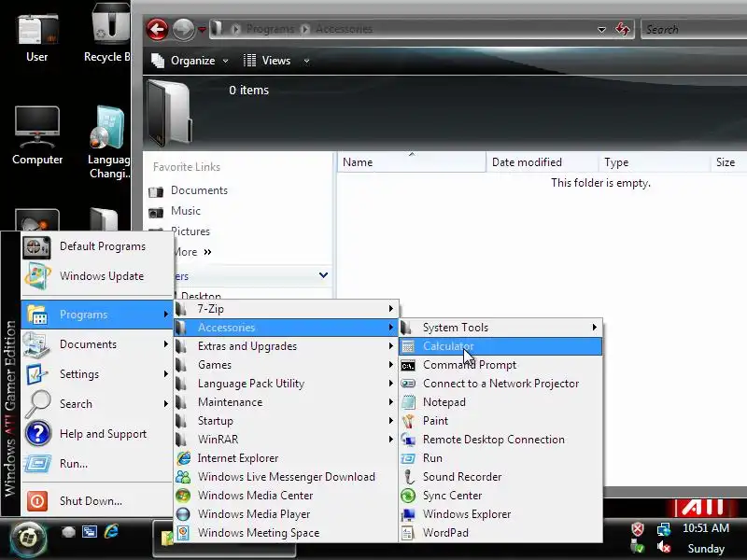Open the Documents favorite link

point(189,190)
